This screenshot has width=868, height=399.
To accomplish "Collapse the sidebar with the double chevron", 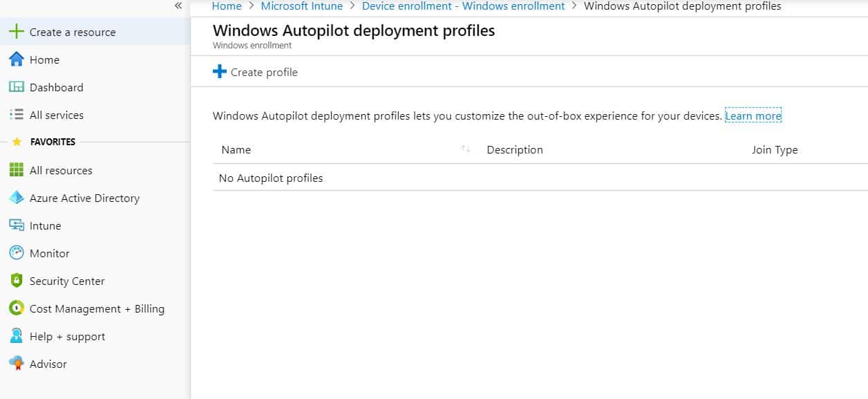I will tap(178, 6).
